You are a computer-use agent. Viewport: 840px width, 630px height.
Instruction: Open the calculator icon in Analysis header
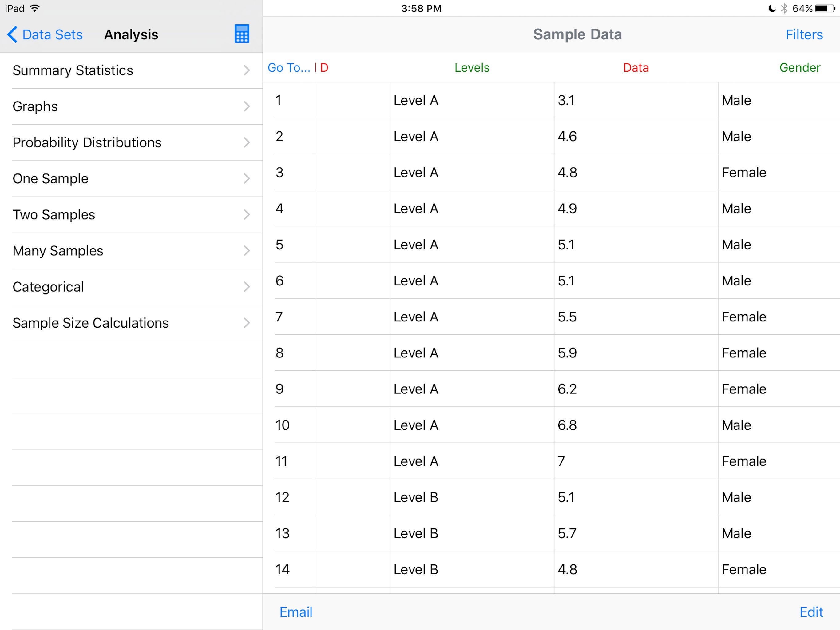(242, 34)
